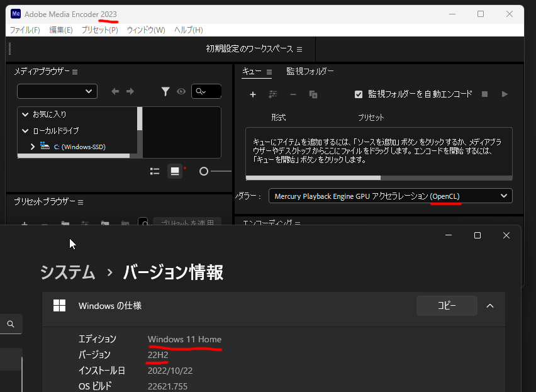Go to システム in the Settings breadcrumb
This screenshot has height=392, width=536.
[68, 272]
